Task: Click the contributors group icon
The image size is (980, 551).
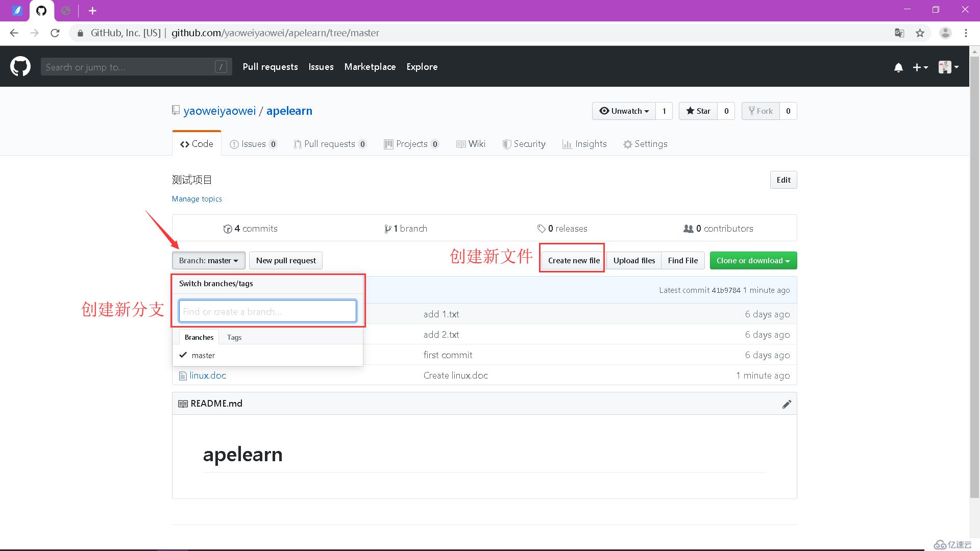Action: [x=688, y=228]
